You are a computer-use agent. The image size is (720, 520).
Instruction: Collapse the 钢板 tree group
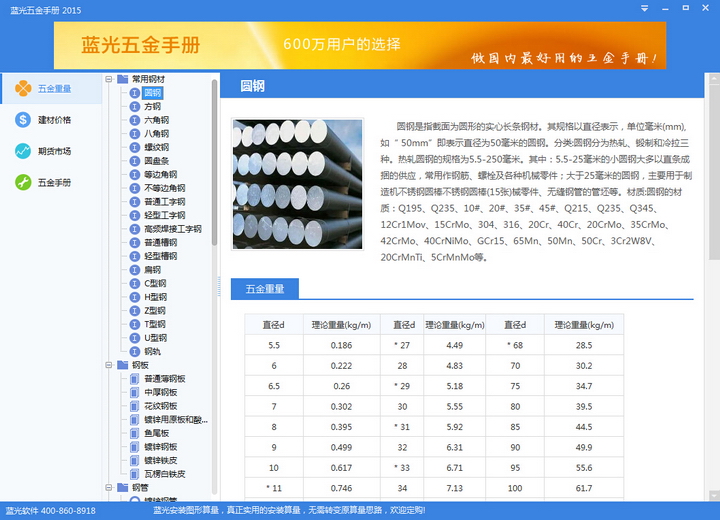(109, 365)
